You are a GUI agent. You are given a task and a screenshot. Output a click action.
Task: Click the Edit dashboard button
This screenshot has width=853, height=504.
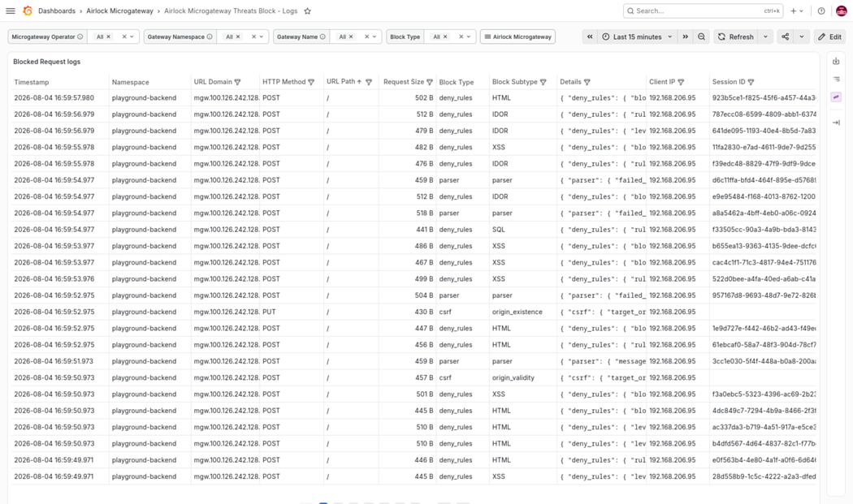coord(829,37)
